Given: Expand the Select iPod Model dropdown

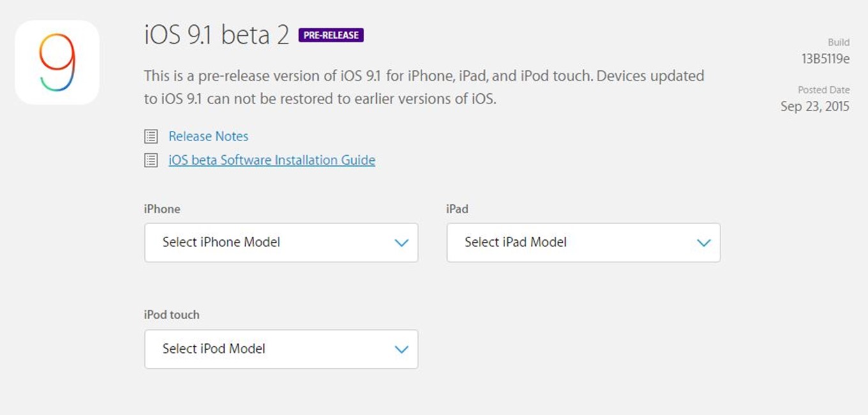Looking at the screenshot, I should [x=281, y=349].
